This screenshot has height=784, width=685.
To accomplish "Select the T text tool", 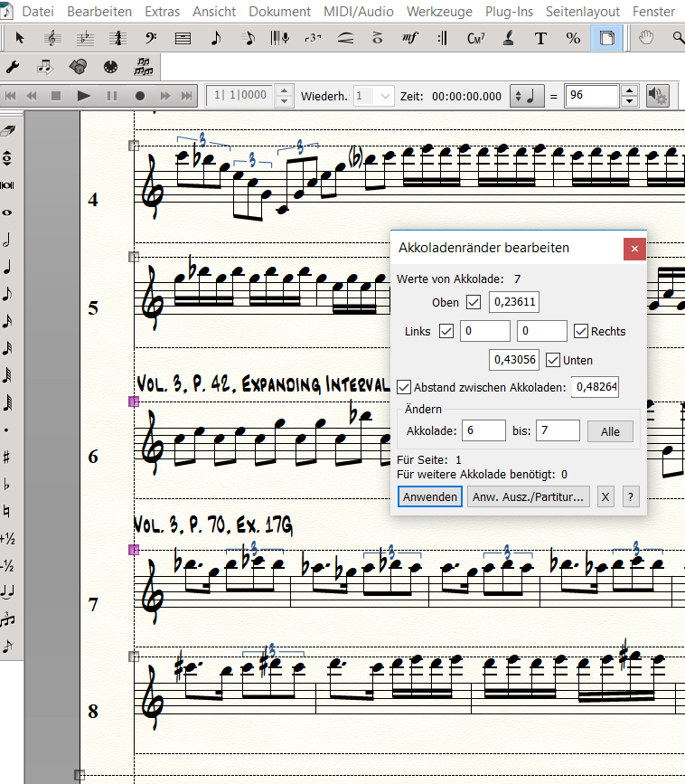I will point(540,38).
